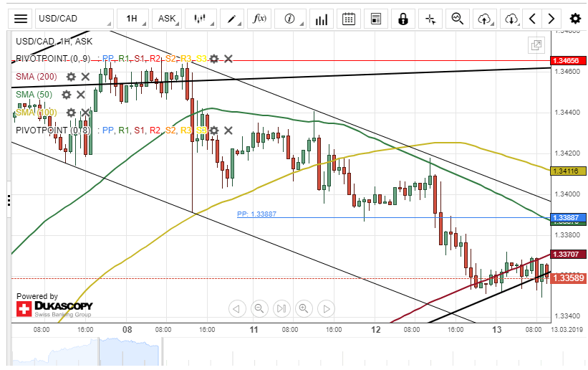Click the USD/CAD, 1H, ASK chart title
The image size is (588, 370).
click(x=54, y=42)
